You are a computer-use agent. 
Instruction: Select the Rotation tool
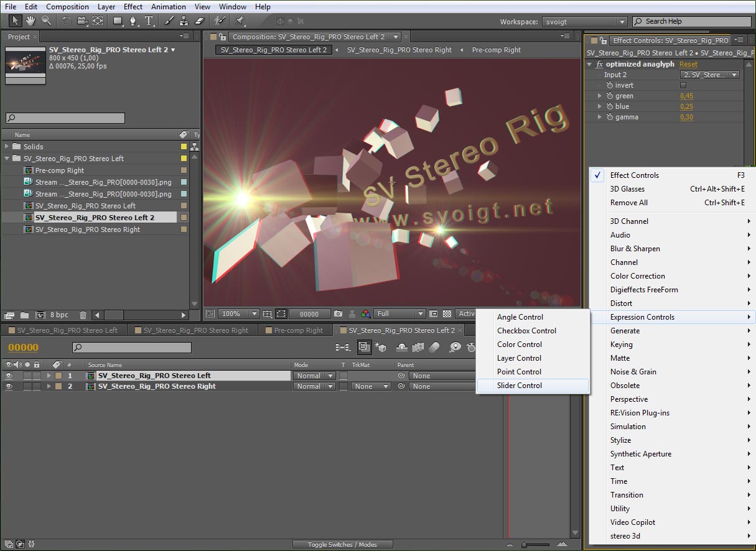tap(67, 21)
